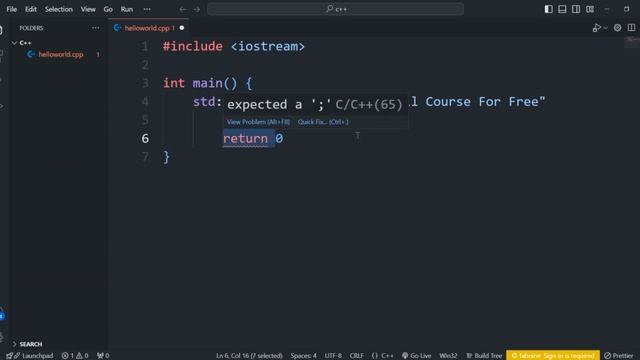640x360 pixels.
Task: Click the Tabnine sign-in notice
Action: pyautogui.click(x=553, y=356)
